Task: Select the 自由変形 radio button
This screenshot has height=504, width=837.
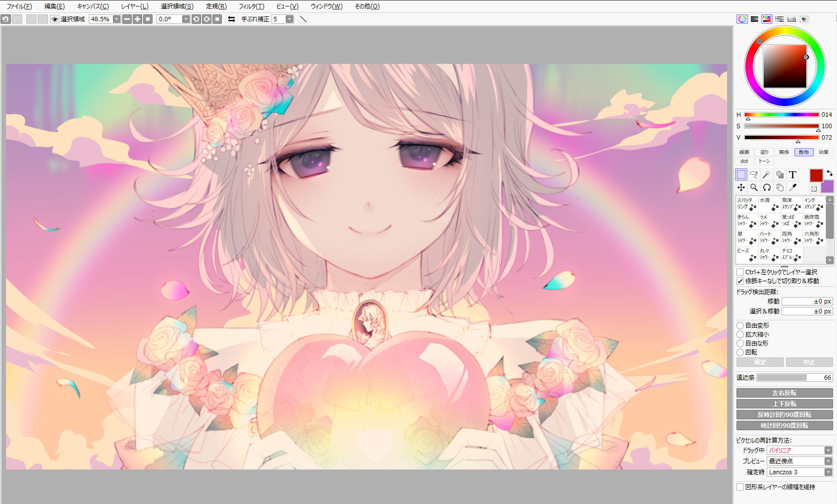Action: (740, 326)
